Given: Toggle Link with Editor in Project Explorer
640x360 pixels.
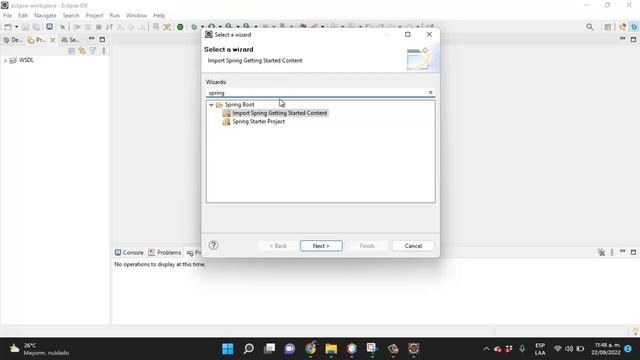Looking at the screenshot, I should 82,51.
